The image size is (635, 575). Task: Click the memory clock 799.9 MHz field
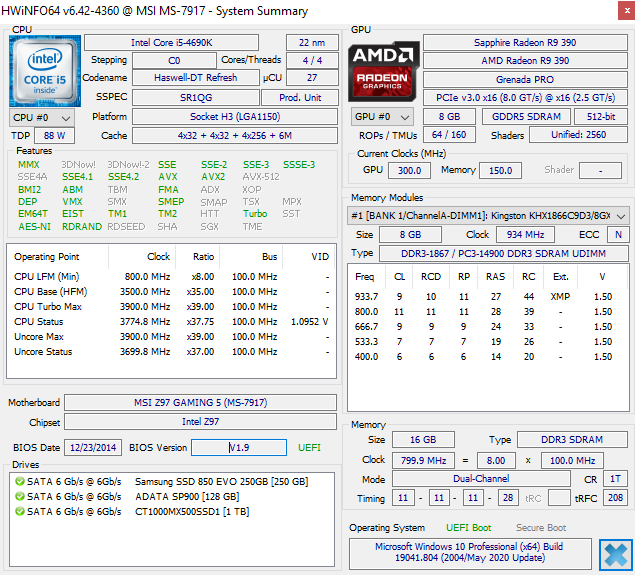tap(423, 460)
